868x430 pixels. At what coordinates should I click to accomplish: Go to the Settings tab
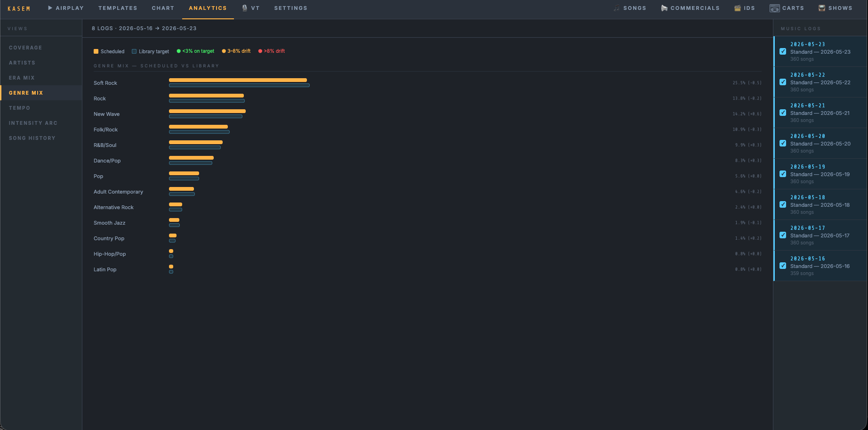[290, 8]
